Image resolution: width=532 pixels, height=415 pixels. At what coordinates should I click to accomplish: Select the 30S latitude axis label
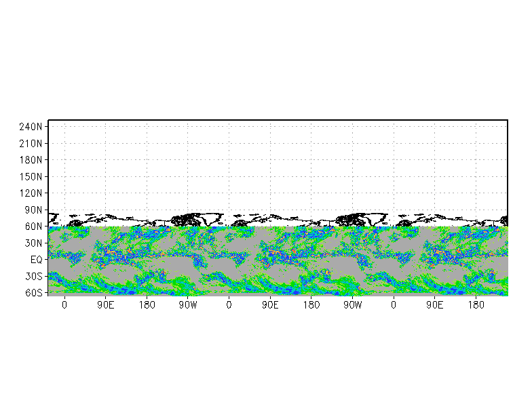pyautogui.click(x=34, y=277)
